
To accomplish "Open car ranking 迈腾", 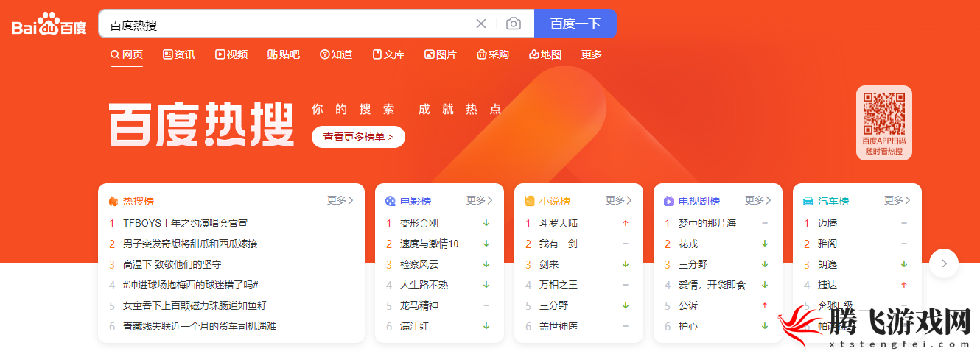I will (x=827, y=223).
